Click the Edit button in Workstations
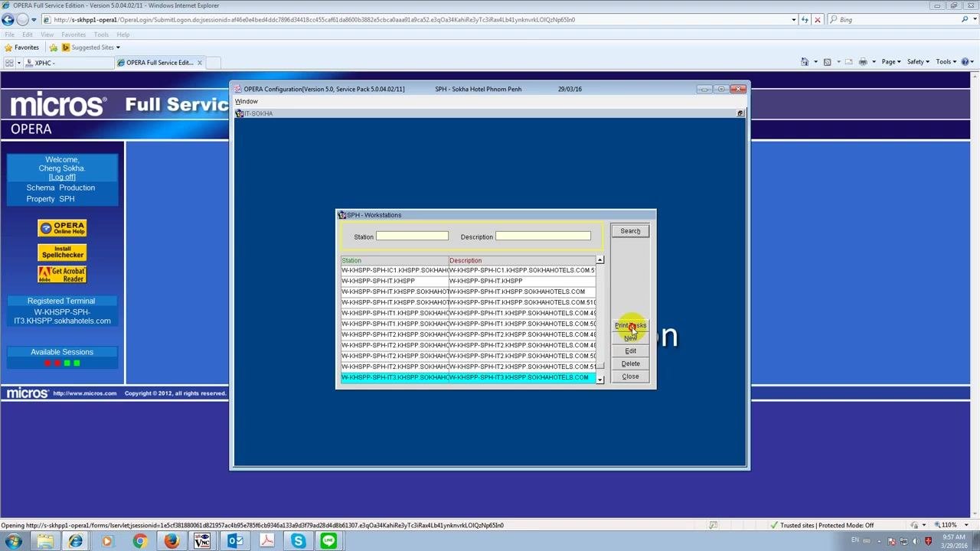The image size is (980, 551). point(630,351)
